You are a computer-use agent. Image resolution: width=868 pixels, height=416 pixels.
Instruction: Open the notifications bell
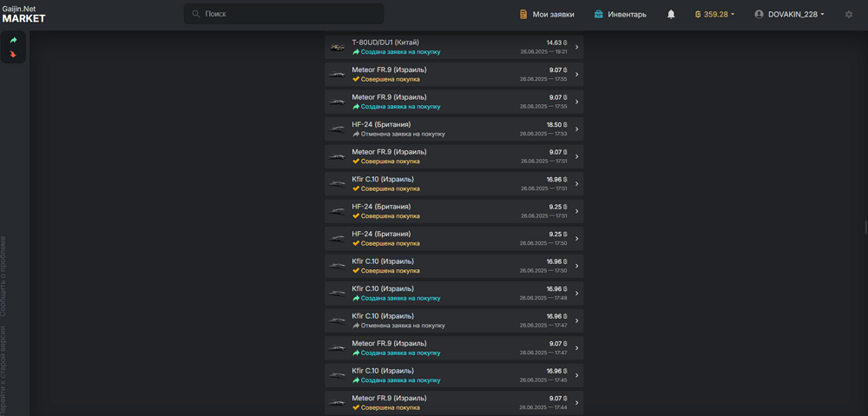tap(671, 15)
